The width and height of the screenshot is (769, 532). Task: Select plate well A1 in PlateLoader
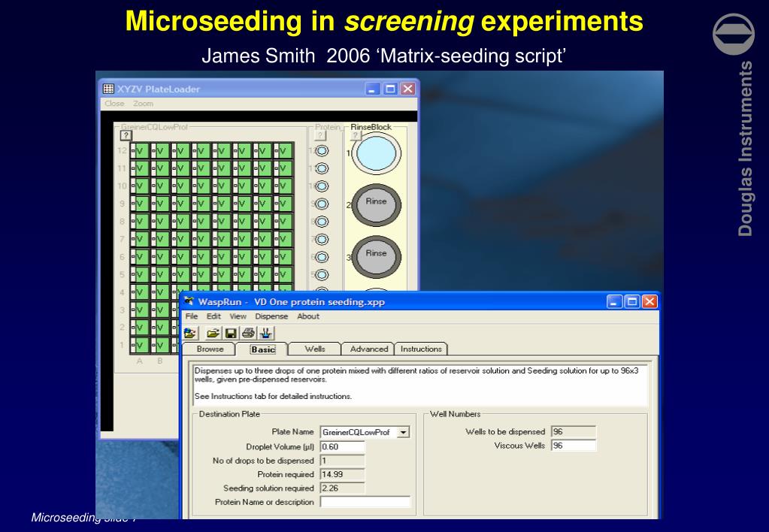coord(140,345)
